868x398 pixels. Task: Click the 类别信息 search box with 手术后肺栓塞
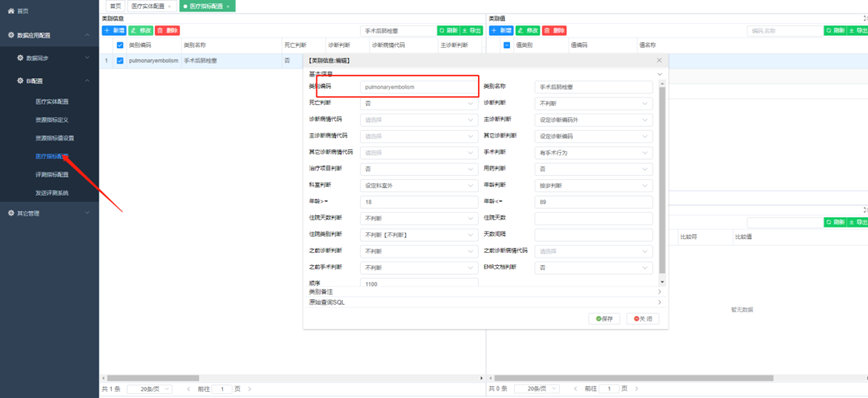[x=397, y=30]
